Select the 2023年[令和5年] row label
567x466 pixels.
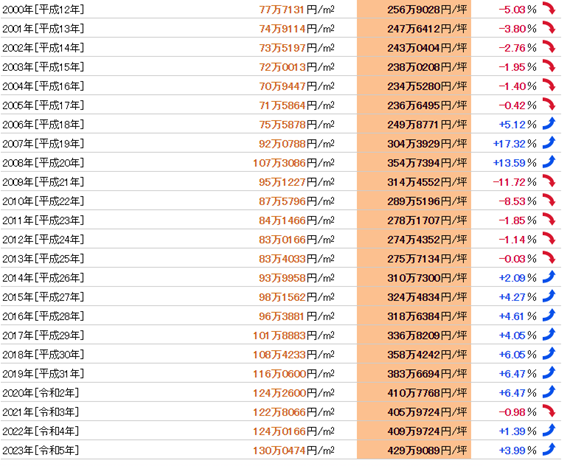pos(40,450)
